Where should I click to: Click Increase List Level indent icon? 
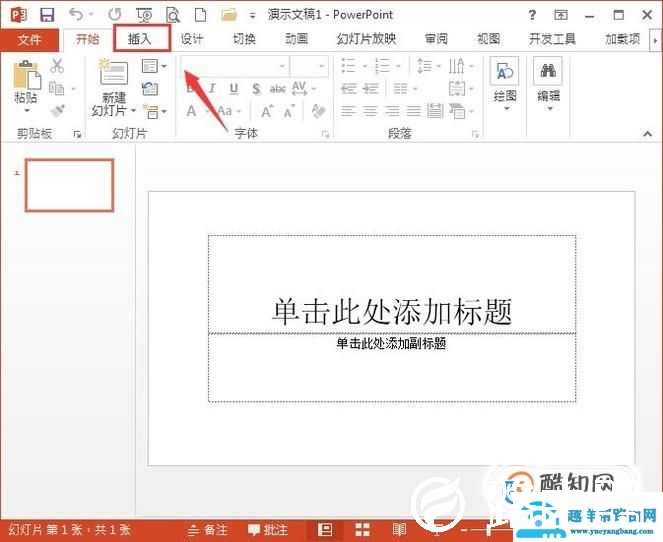[371, 88]
